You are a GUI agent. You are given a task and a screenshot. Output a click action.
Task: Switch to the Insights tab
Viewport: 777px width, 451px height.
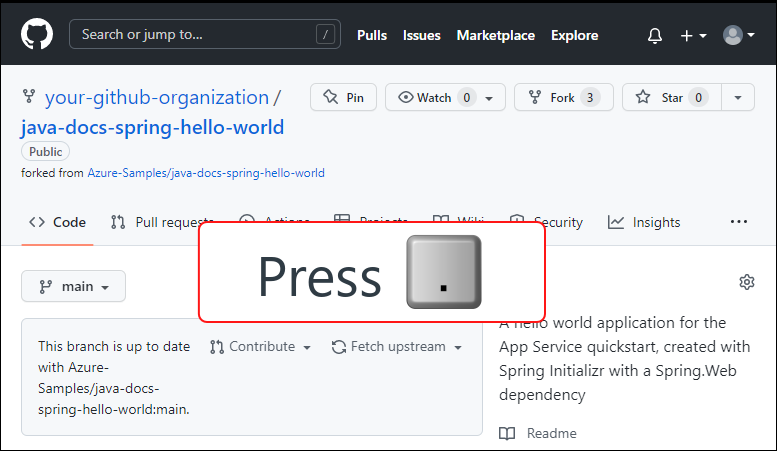[644, 222]
